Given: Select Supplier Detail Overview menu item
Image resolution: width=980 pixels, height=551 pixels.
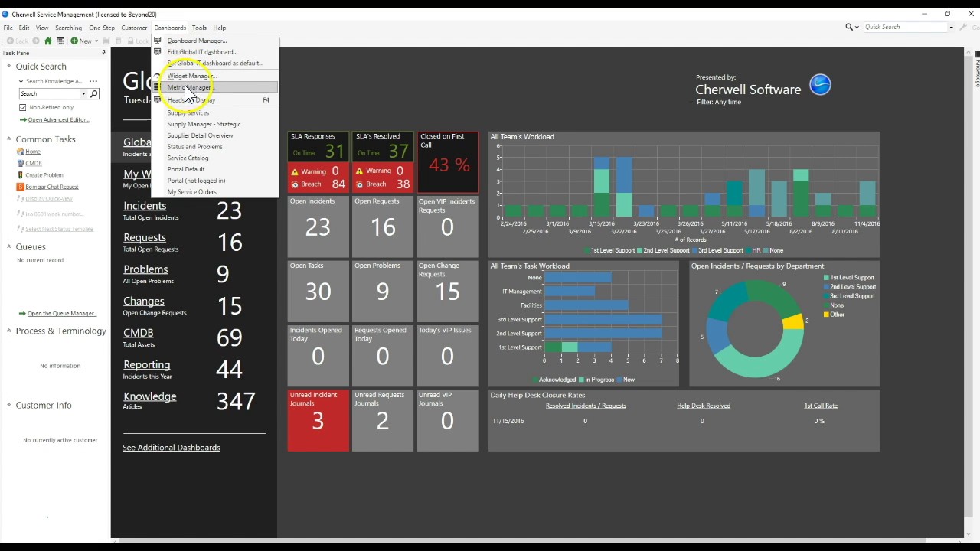Looking at the screenshot, I should point(215,135).
